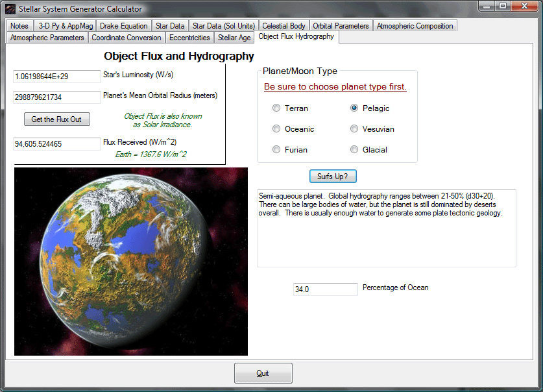This screenshot has height=392, width=543.
Task: Click the Percentage of Ocean field
Action: [326, 289]
